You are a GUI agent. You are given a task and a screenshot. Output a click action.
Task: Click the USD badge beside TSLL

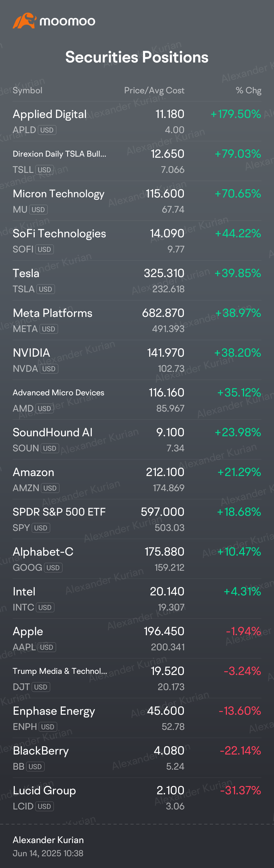click(x=45, y=170)
